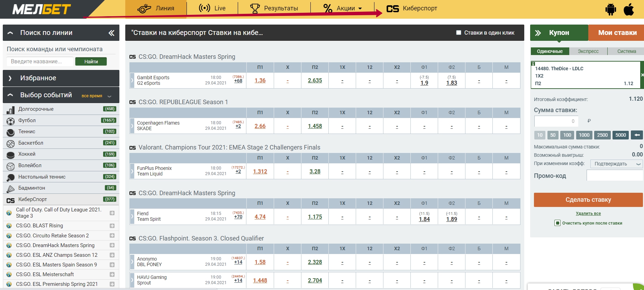Open the Android app download icon
The height and width of the screenshot is (290, 644).
(x=610, y=9)
